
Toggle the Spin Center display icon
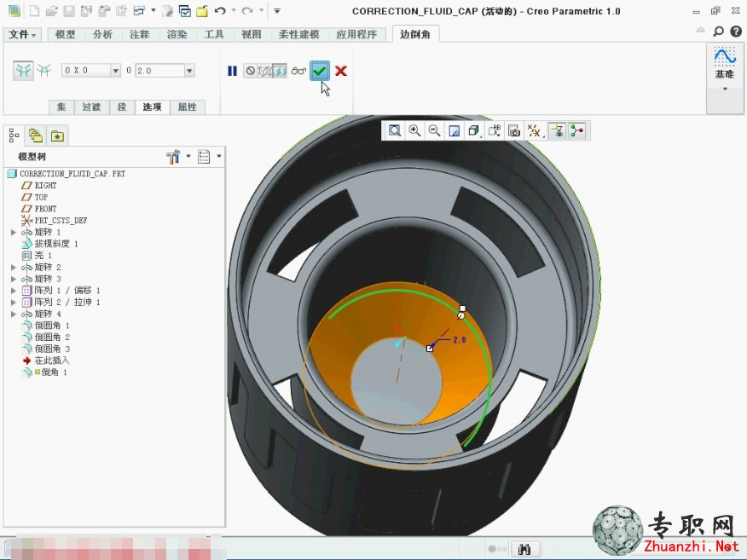point(577,130)
